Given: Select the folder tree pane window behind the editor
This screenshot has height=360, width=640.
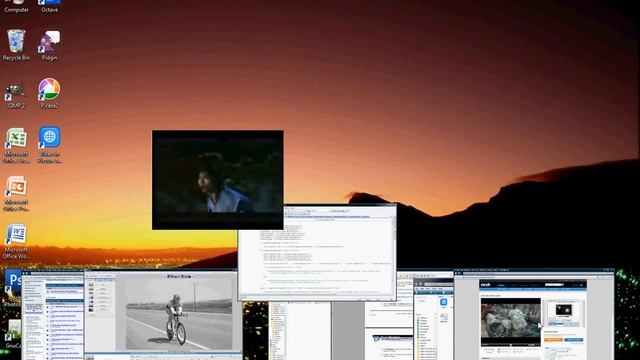Looking at the screenshot, I should (299, 331).
